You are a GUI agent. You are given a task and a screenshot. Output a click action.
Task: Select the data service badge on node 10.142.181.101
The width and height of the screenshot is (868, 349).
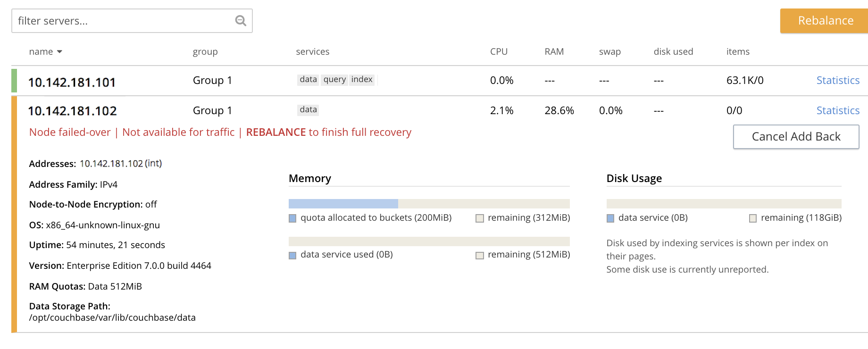pos(308,79)
